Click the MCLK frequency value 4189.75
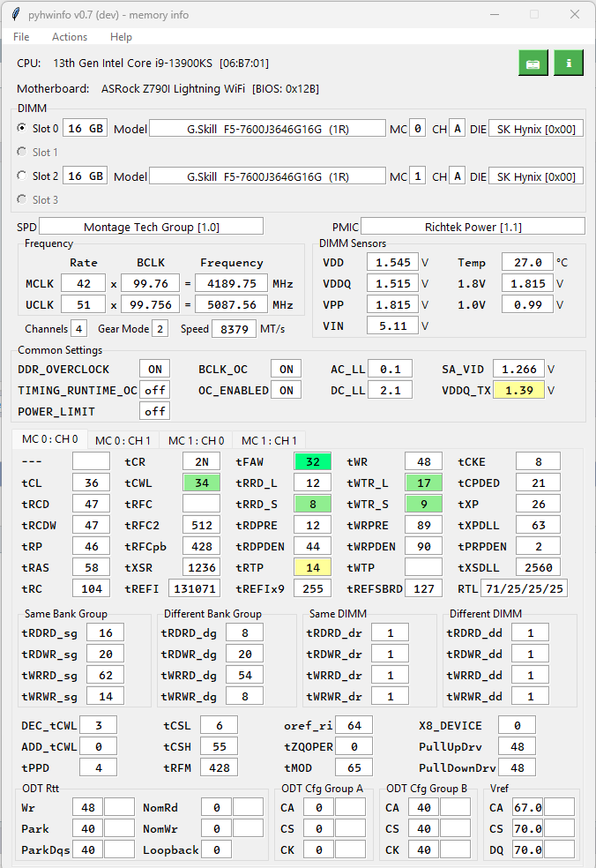 (x=231, y=283)
